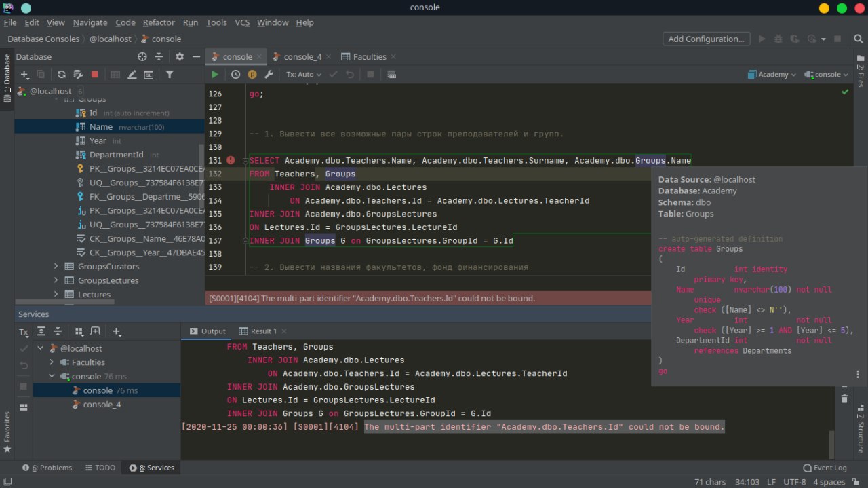Open the Refactor menu

coord(159,22)
